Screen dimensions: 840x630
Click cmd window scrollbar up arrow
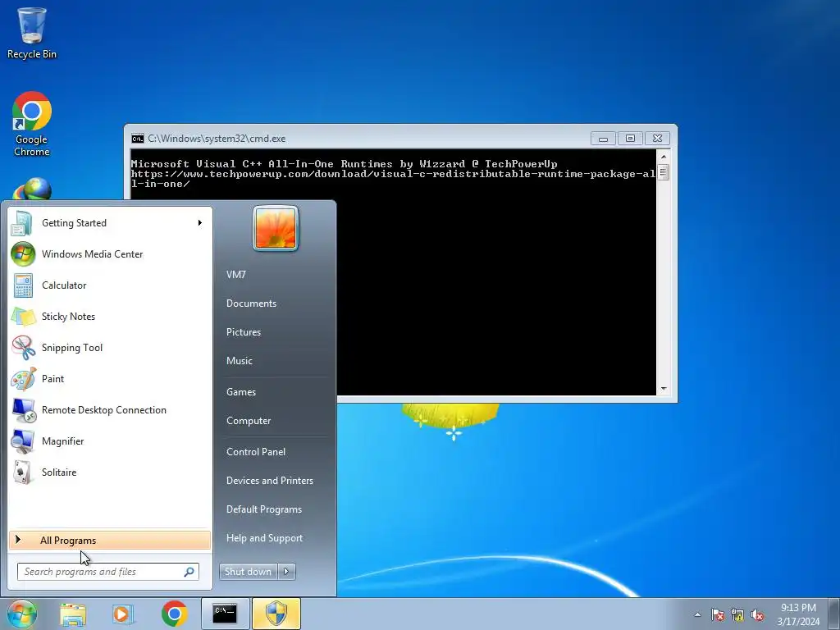[x=663, y=157]
